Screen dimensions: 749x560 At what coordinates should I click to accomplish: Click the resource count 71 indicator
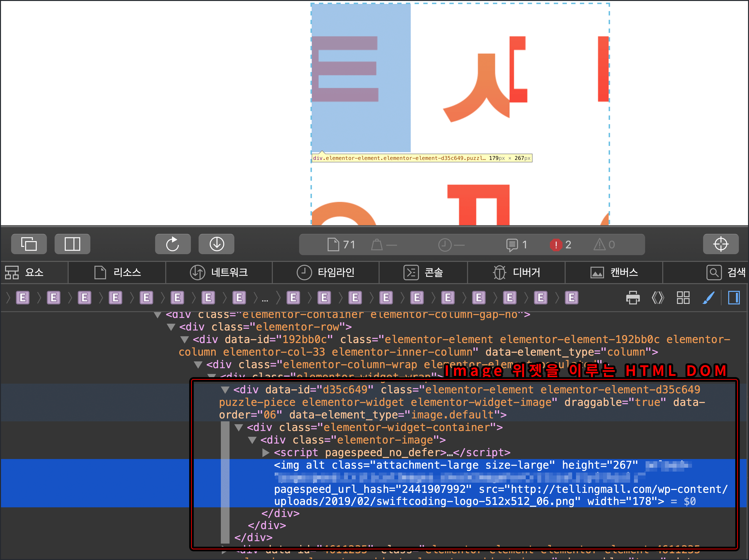coord(341,244)
